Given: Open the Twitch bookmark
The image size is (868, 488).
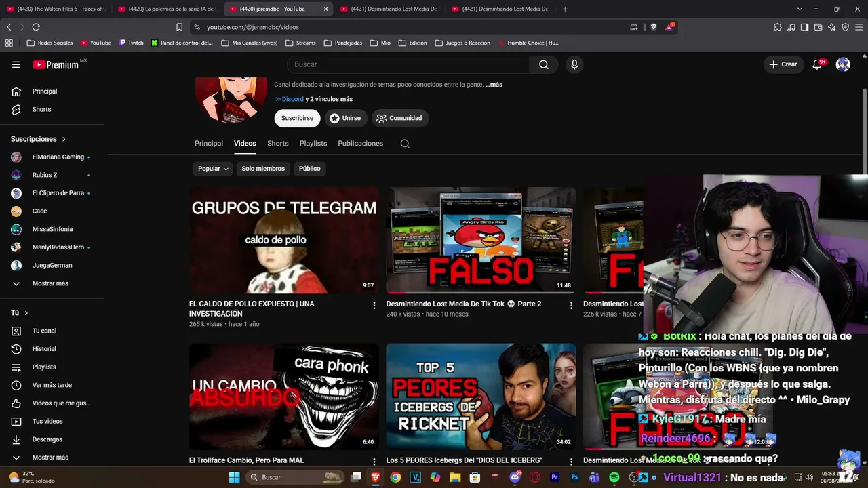Looking at the screenshot, I should (132, 43).
